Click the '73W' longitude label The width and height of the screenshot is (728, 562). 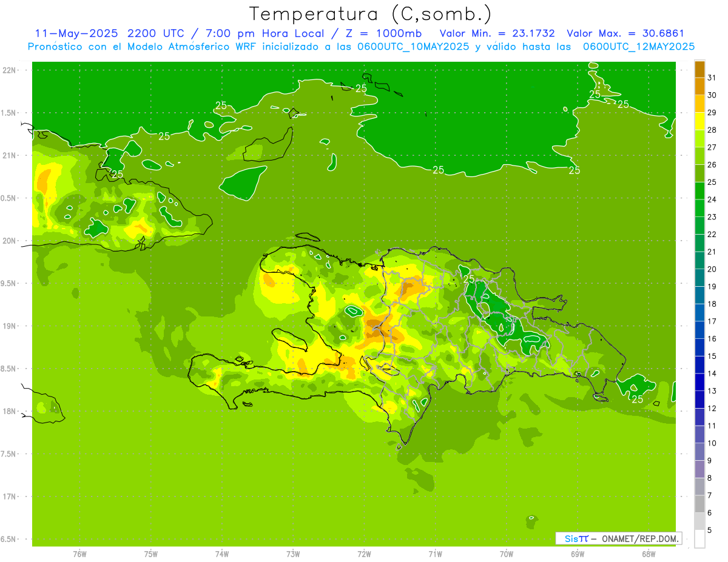(x=293, y=554)
